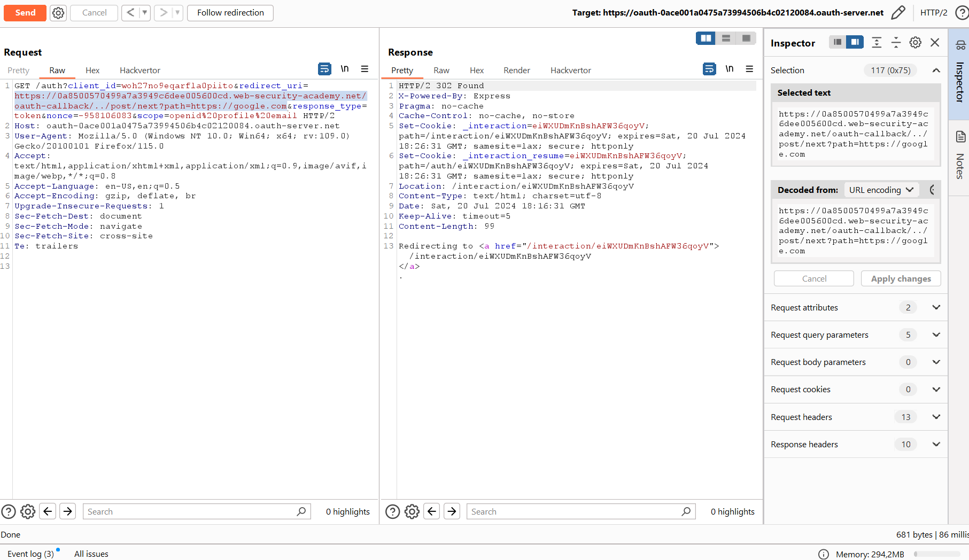Go to next response search match
Screen dimensions: 969x560
pos(452,511)
